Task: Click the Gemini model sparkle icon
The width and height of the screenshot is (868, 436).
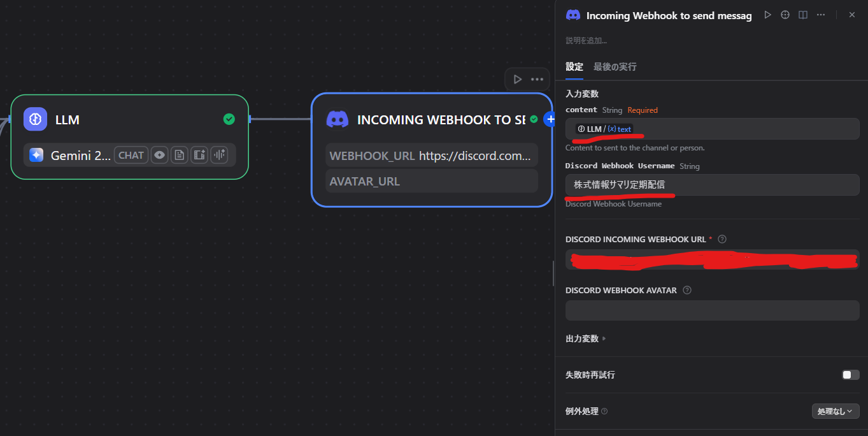Action: tap(36, 155)
